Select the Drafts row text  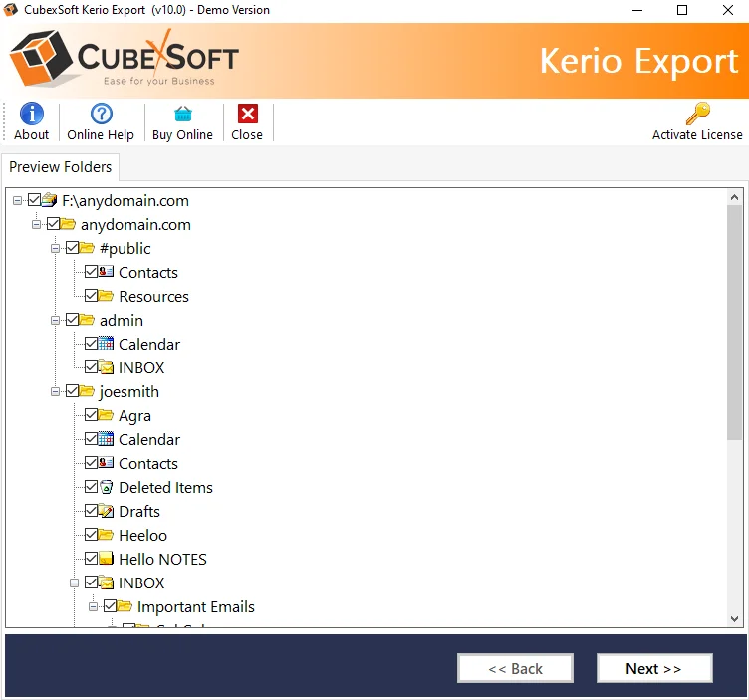point(139,512)
